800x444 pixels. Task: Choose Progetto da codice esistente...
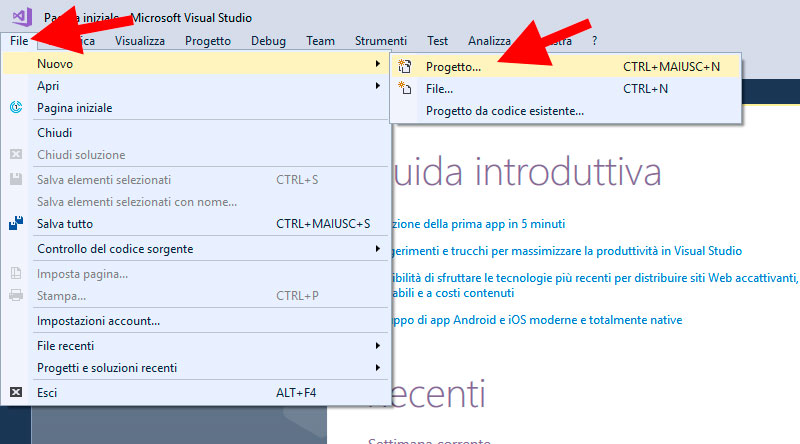(x=565, y=111)
